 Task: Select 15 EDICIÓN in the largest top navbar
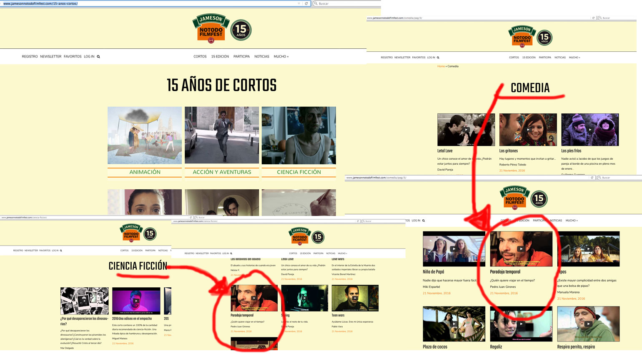220,57
